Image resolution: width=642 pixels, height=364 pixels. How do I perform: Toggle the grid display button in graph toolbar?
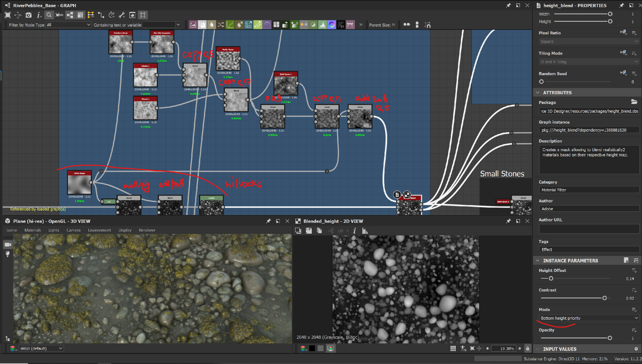point(143,15)
